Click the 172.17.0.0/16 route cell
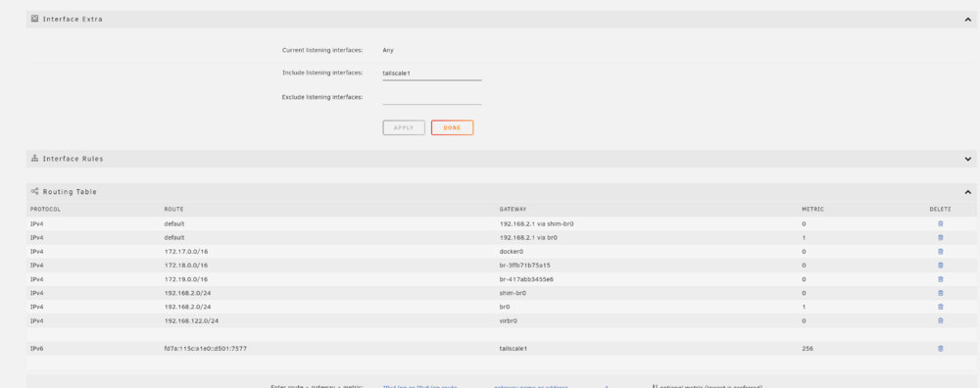 click(186, 251)
